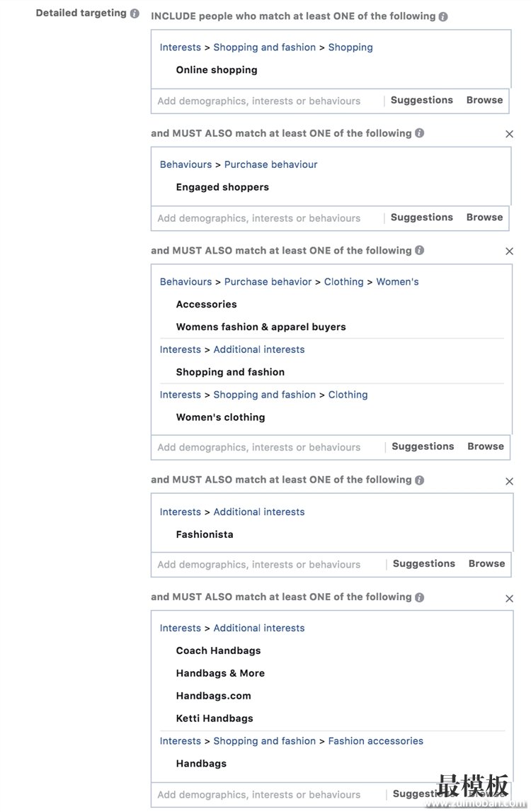Open Fashion accessories breadcrumb link
The image size is (531, 812).
pos(376,741)
